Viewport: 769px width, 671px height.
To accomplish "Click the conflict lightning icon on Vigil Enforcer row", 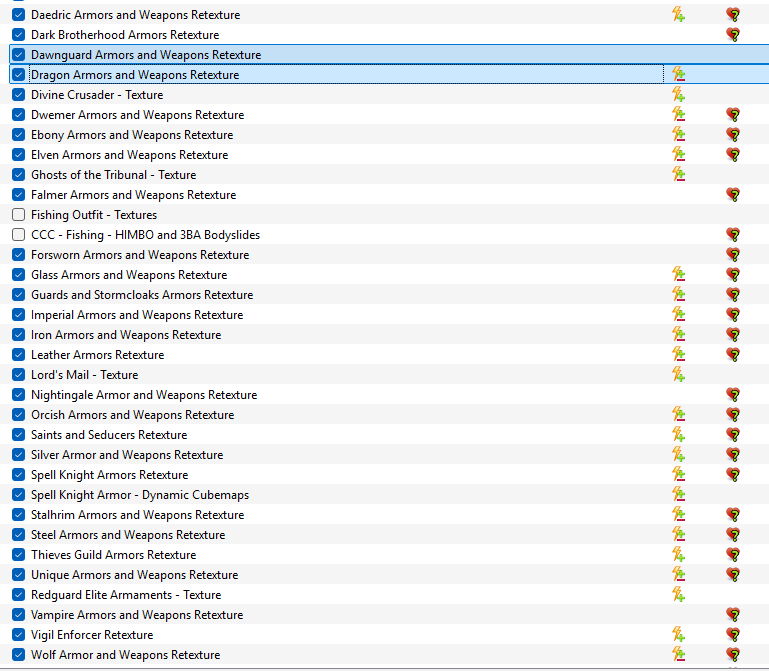I will coord(678,635).
